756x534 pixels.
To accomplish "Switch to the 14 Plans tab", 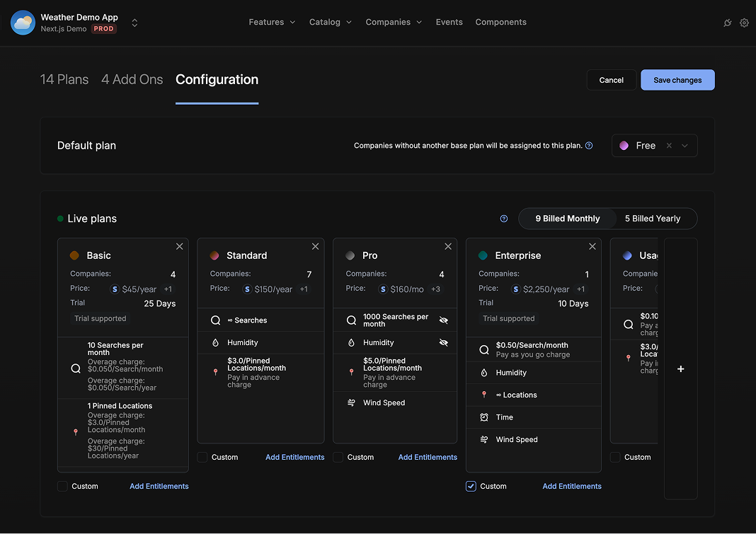I will coord(64,79).
